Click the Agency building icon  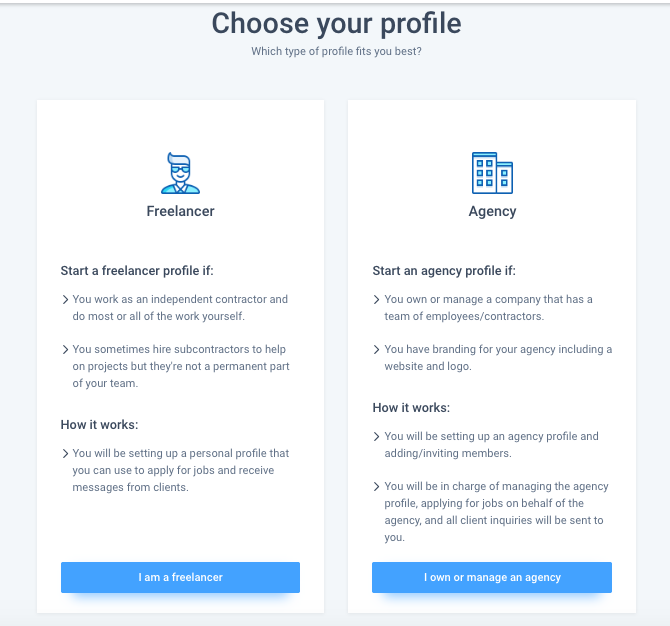click(x=492, y=173)
